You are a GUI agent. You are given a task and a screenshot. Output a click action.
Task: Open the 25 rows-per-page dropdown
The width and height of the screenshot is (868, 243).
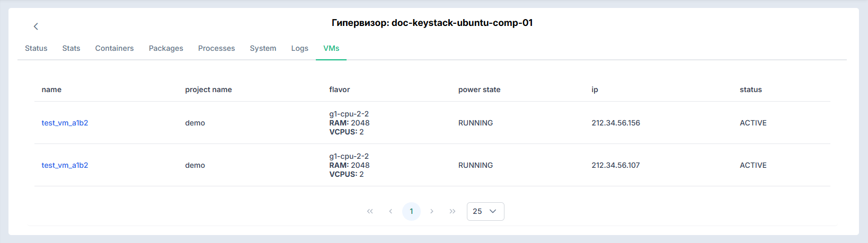point(485,211)
